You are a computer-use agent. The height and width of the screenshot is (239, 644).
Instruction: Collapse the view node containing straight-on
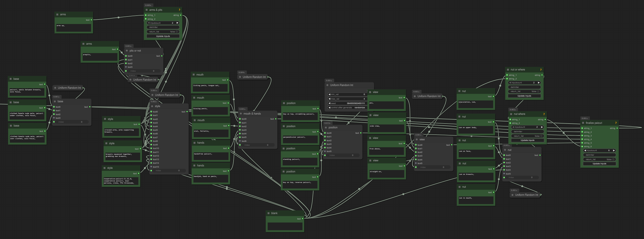[370, 160]
